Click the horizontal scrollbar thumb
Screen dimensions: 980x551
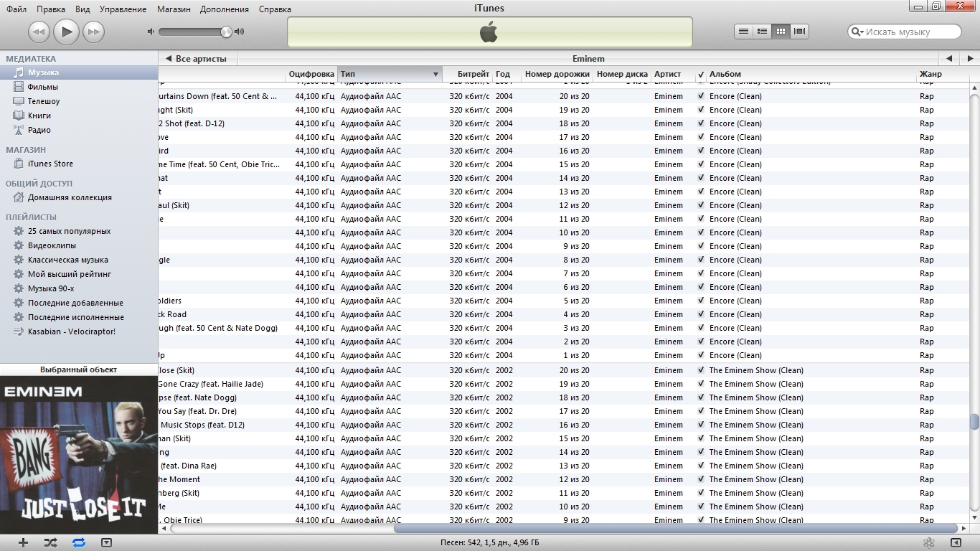tap(675, 529)
